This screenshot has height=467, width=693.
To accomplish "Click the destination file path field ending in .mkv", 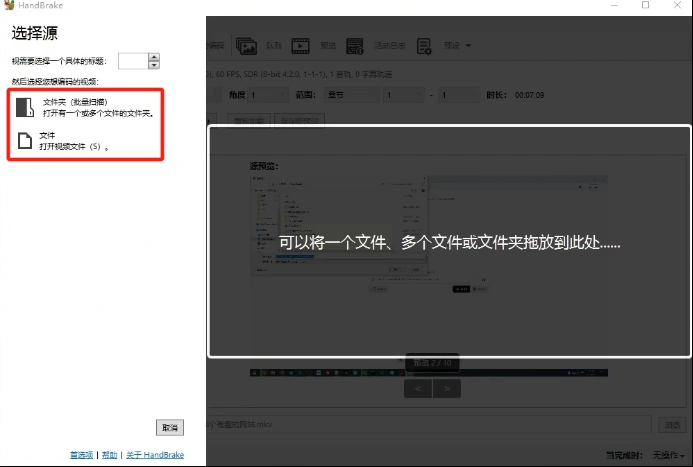I will click(x=429, y=424).
